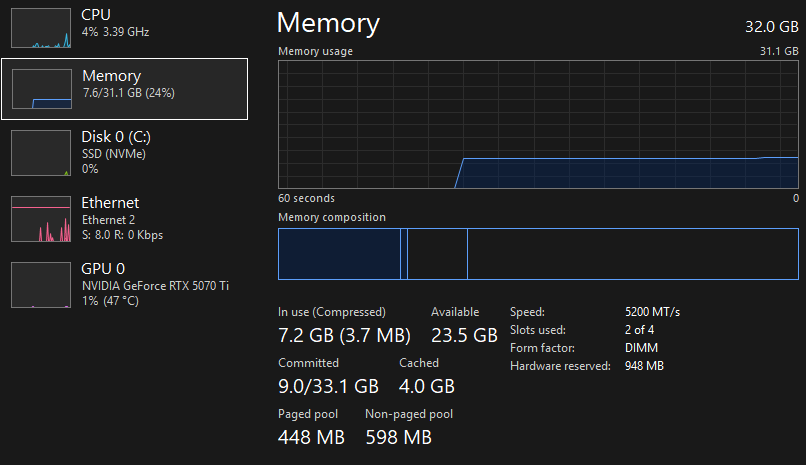Click the Disk 0 mini graph thumbnail
The image size is (806, 465).
click(41, 153)
